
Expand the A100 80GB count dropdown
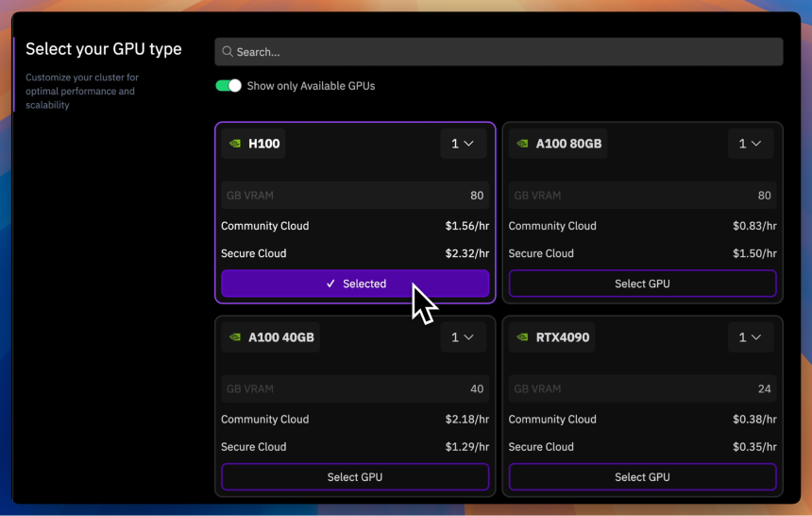pyautogui.click(x=751, y=144)
